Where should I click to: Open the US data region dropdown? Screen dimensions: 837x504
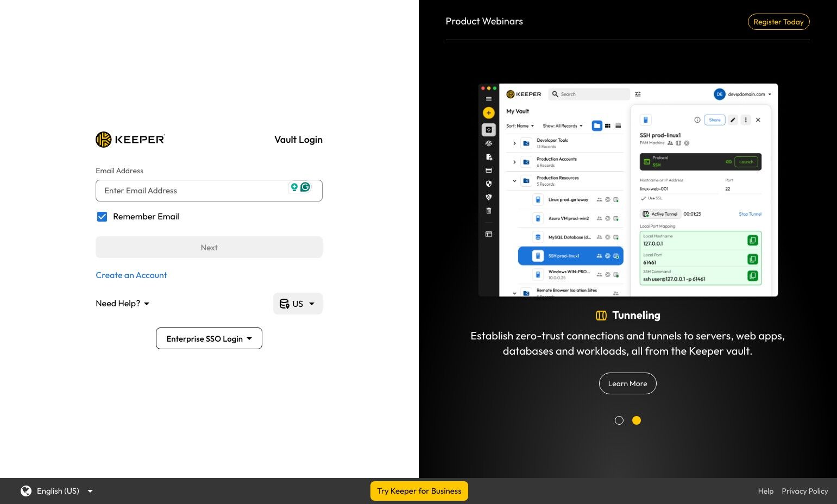[x=298, y=304]
